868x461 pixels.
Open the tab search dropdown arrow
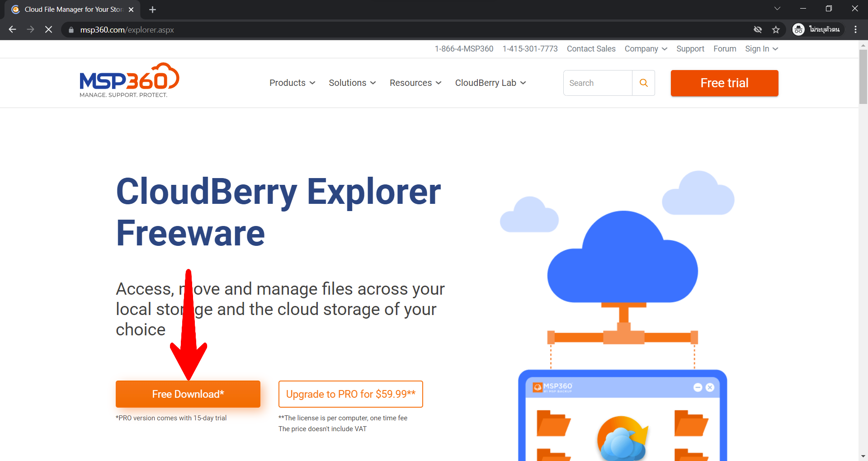(x=777, y=9)
